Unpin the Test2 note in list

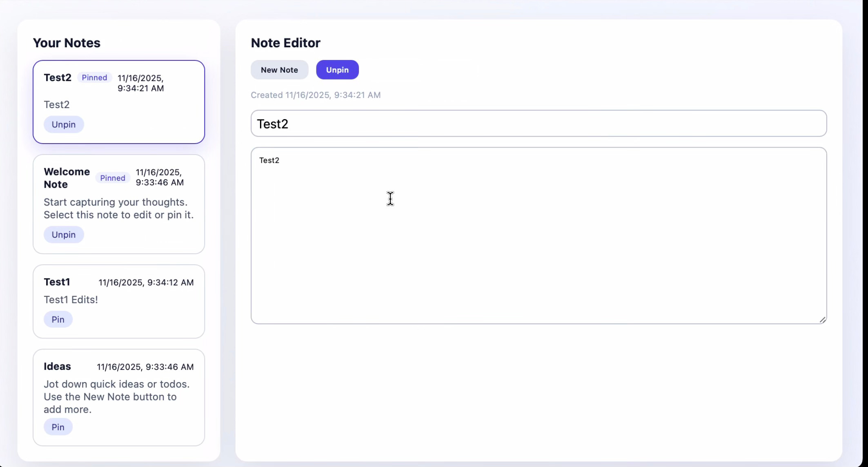64,124
